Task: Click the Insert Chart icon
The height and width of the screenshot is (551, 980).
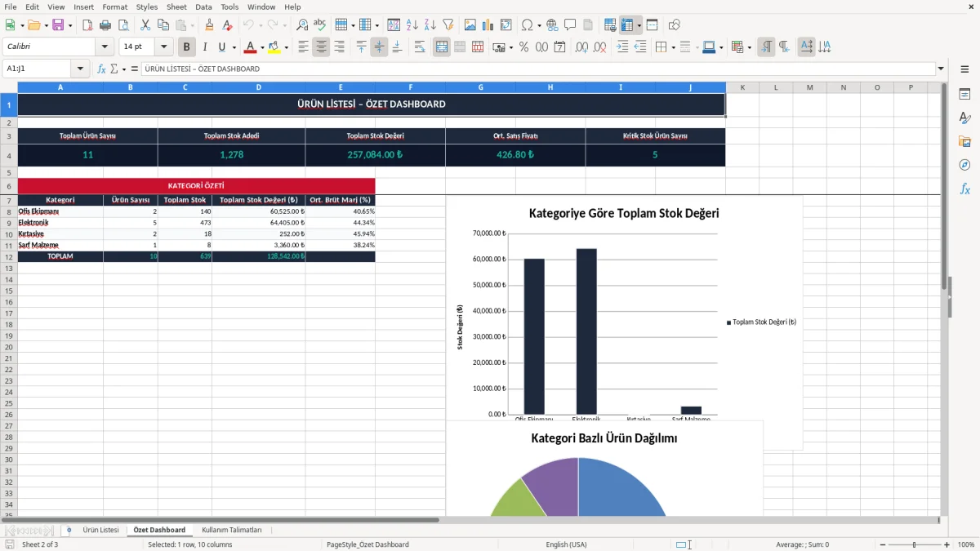Action: point(488,25)
